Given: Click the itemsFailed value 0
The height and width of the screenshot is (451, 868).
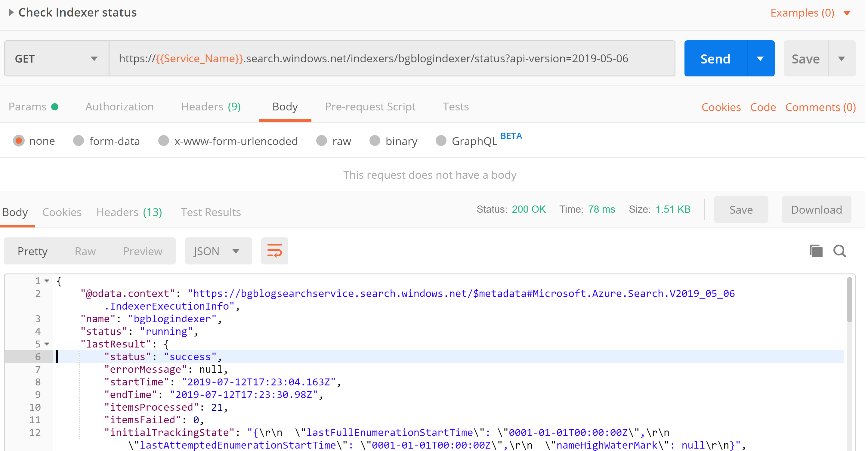Looking at the screenshot, I should [x=196, y=420].
